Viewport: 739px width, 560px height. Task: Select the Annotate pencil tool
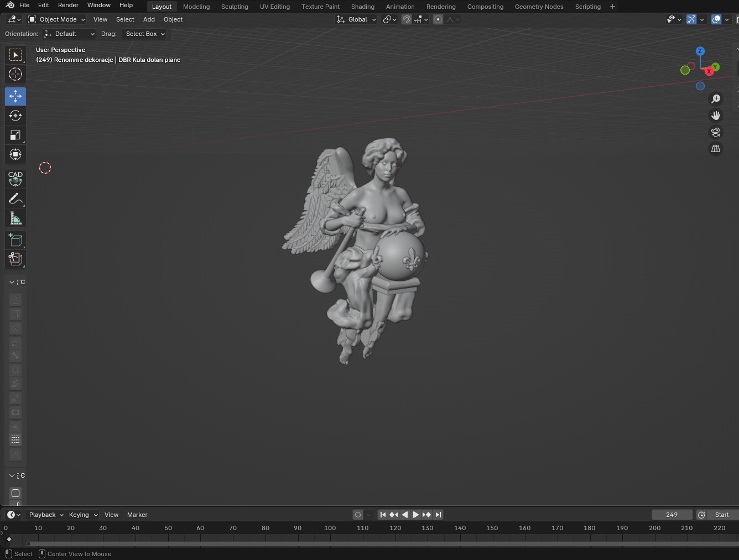(x=15, y=199)
